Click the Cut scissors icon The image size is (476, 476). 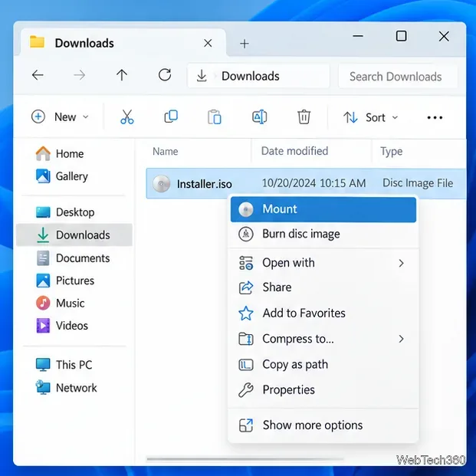coord(127,117)
